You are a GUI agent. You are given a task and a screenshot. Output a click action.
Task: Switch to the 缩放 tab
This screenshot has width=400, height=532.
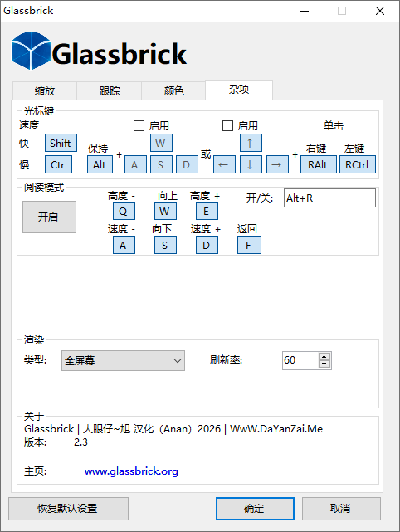45,90
